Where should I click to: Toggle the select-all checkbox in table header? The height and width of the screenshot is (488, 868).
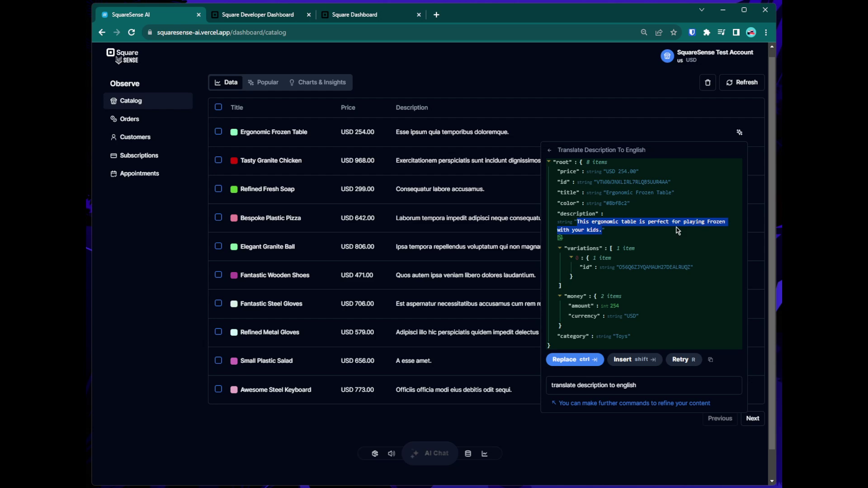pos(218,107)
